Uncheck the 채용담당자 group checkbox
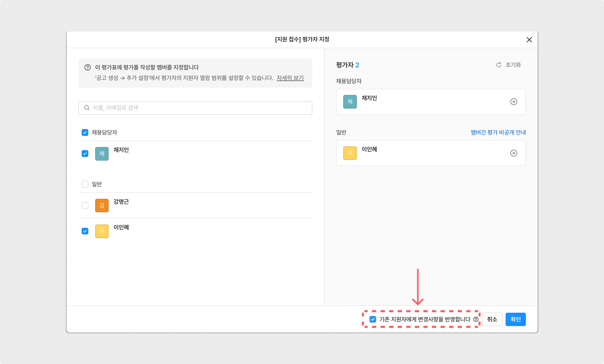The image size is (604, 364). 85,133
